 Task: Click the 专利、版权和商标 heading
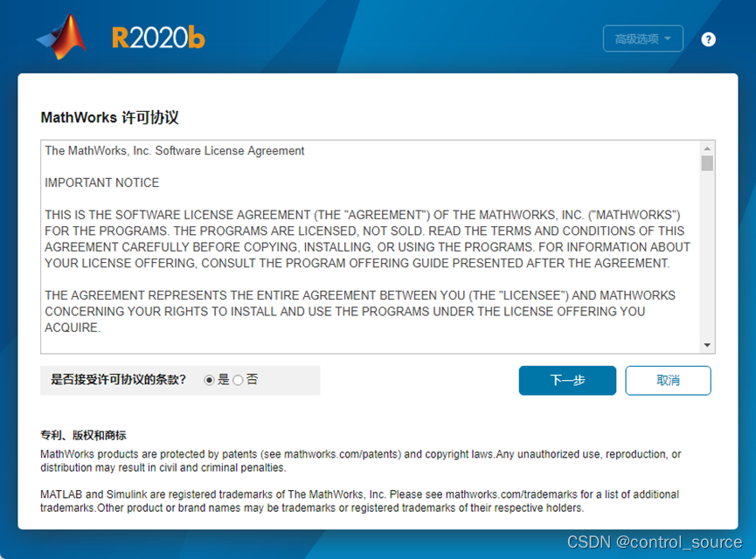(x=83, y=436)
